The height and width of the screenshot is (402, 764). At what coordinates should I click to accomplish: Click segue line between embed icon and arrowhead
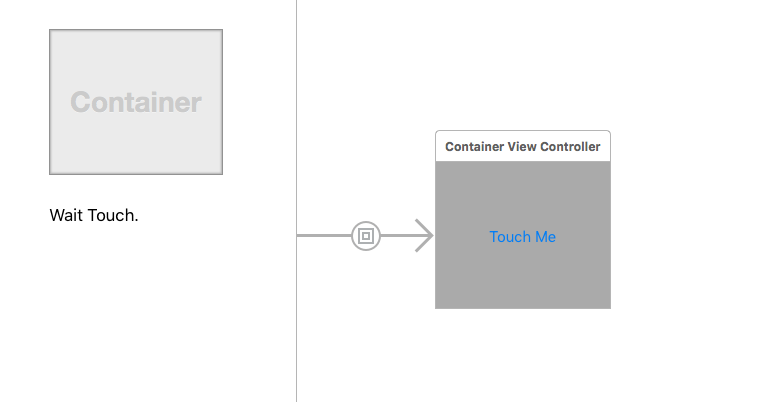pyautogui.click(x=397, y=236)
